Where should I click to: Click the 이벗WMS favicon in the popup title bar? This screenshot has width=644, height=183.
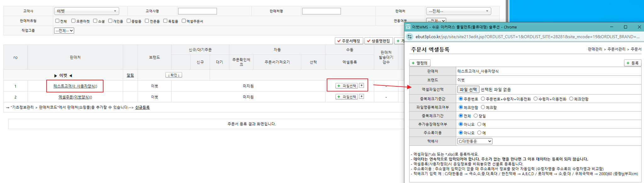coord(408,27)
